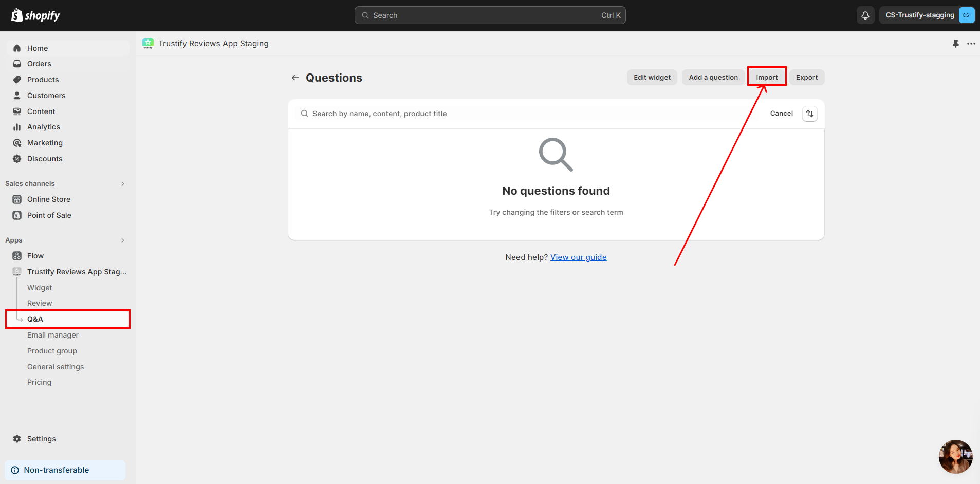
Task: Open the sort order control beside Cancel
Action: (809, 114)
